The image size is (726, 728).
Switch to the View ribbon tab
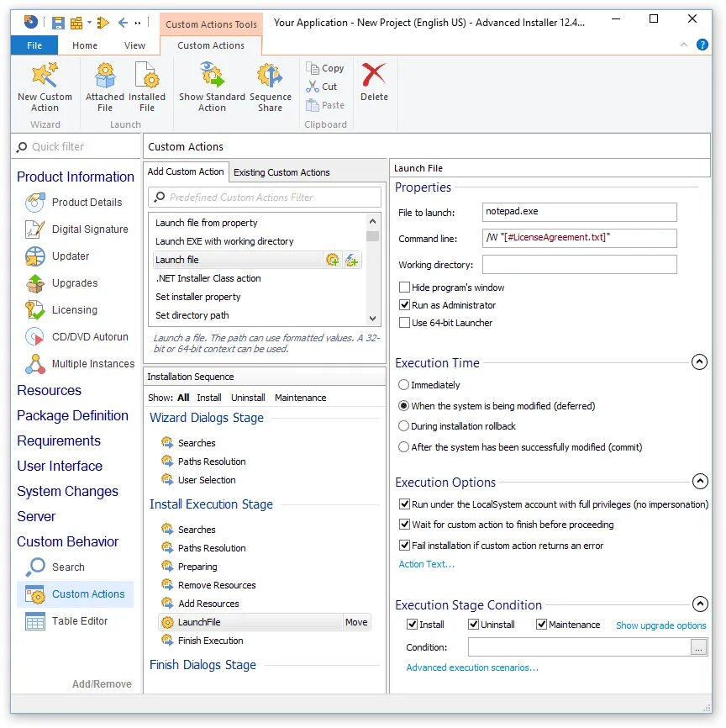tap(134, 45)
